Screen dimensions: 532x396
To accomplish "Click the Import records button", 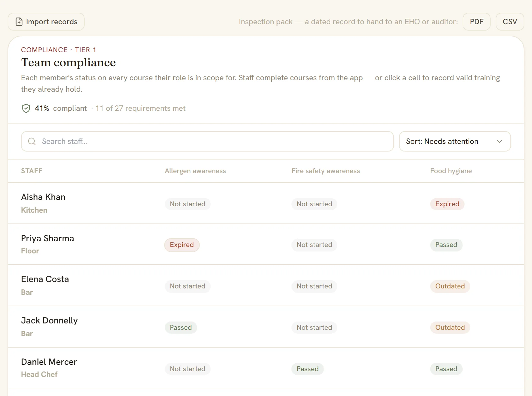I will pos(46,22).
